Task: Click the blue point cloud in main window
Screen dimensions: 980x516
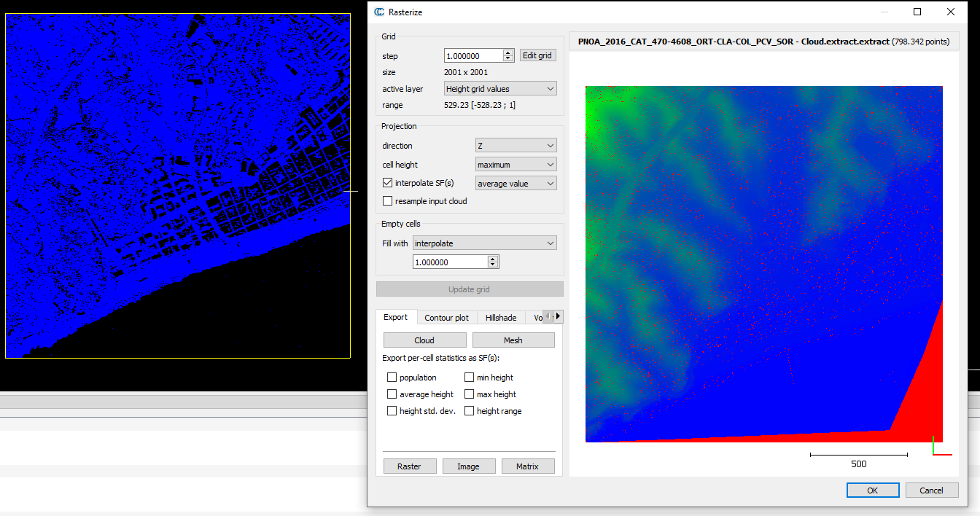Action: coord(178,186)
